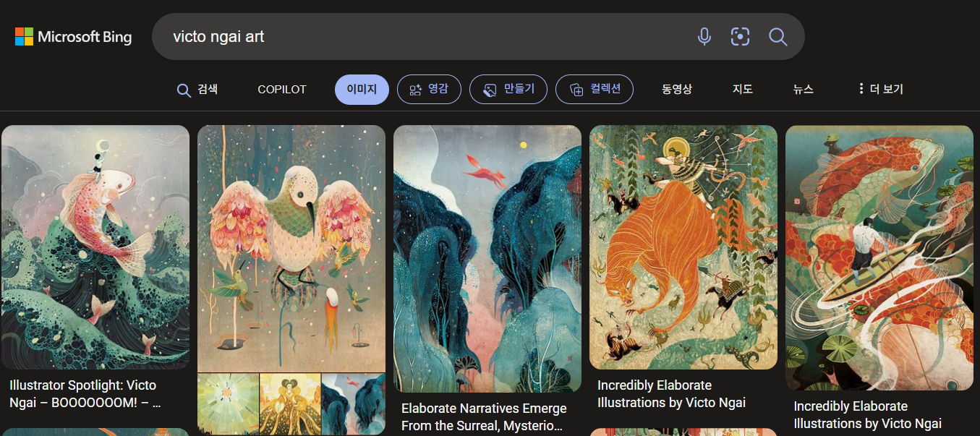This screenshot has height=436, width=980.
Task: Start voice search with microphone icon
Action: 704,37
